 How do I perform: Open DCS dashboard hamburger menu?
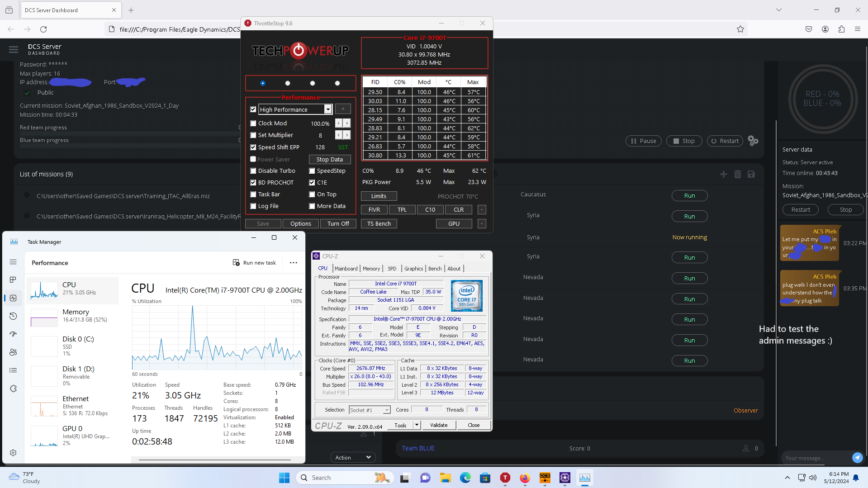(x=14, y=49)
